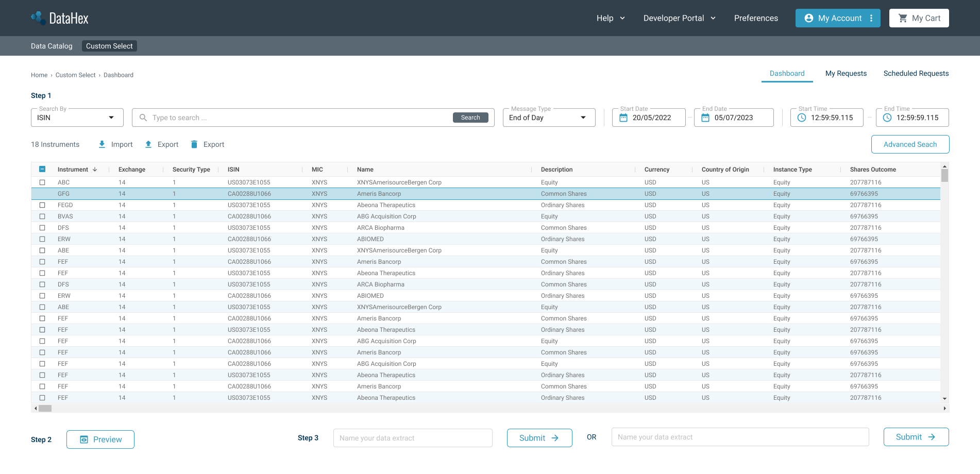980x474 pixels.
Task: Click the Country of Origin column header
Action: [x=725, y=170]
